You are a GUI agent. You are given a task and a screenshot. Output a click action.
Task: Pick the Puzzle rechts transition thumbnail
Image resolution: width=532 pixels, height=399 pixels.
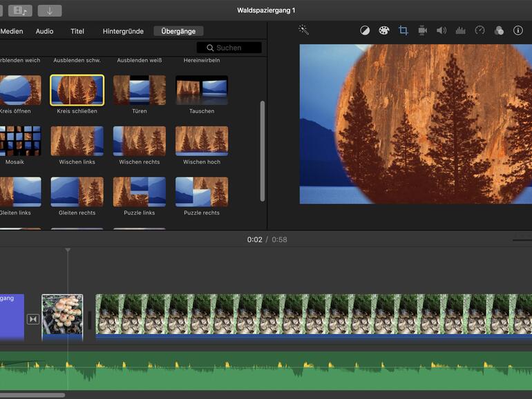point(202,192)
